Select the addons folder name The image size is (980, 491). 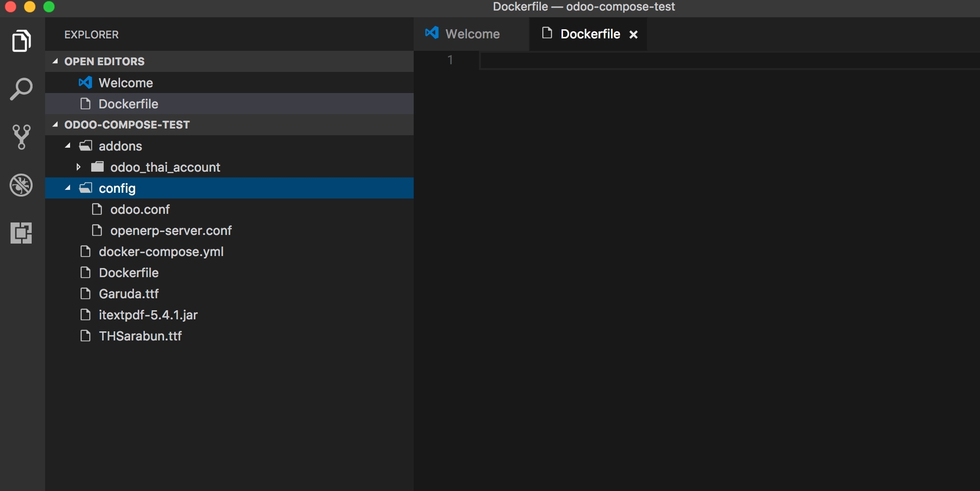(120, 146)
